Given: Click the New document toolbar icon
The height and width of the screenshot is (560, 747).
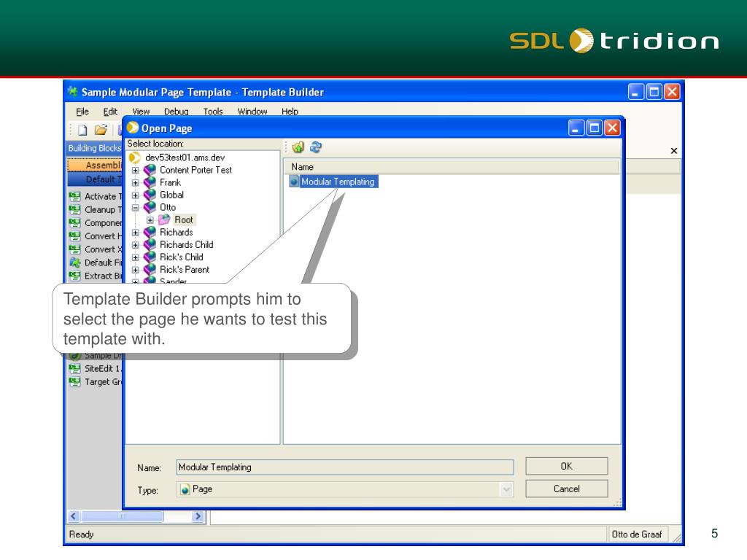Looking at the screenshot, I should click(82, 130).
